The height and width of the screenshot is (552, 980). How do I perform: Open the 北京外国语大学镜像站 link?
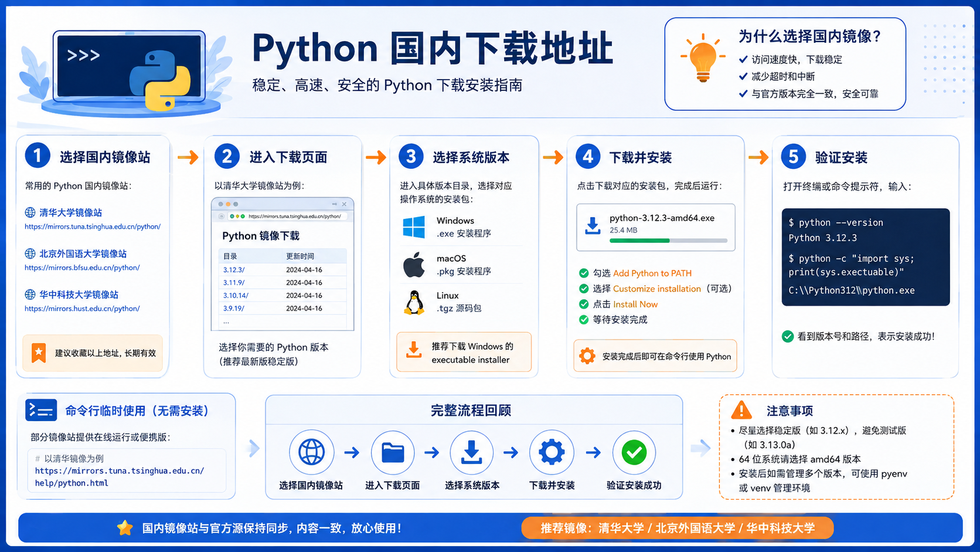click(x=83, y=253)
